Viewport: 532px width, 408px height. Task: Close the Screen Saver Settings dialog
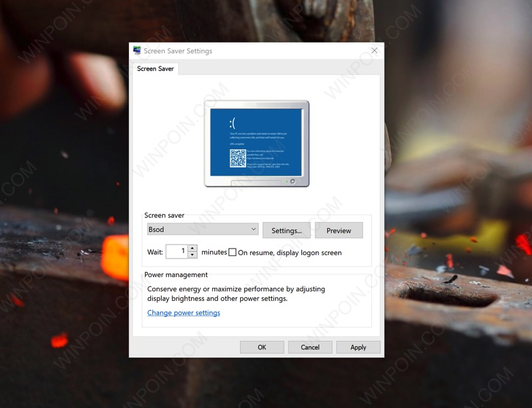point(374,51)
